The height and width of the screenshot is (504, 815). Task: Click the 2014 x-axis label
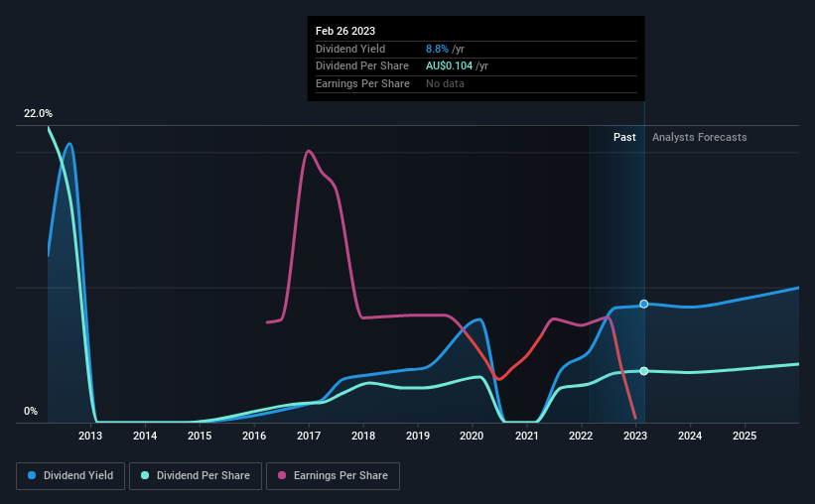[145, 436]
